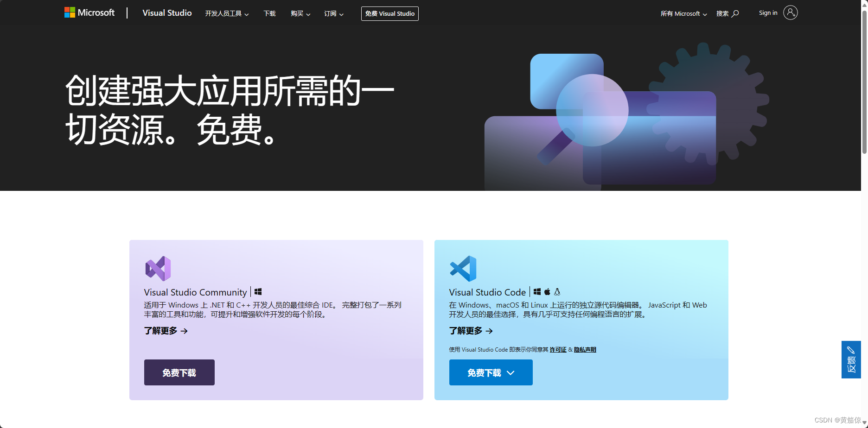Expand the Visual Studio Code 免费下载 dropdown
The height and width of the screenshot is (428, 868).
[491, 372]
